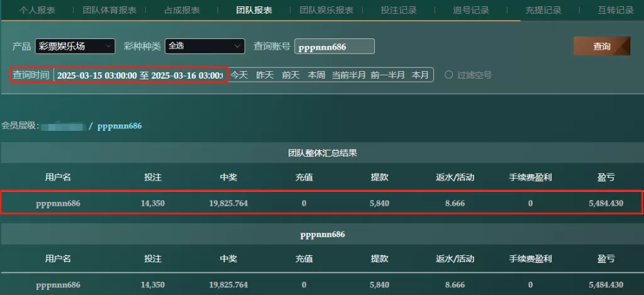Open the 投注记录 tab
The height and width of the screenshot is (295, 644).
pos(399,10)
